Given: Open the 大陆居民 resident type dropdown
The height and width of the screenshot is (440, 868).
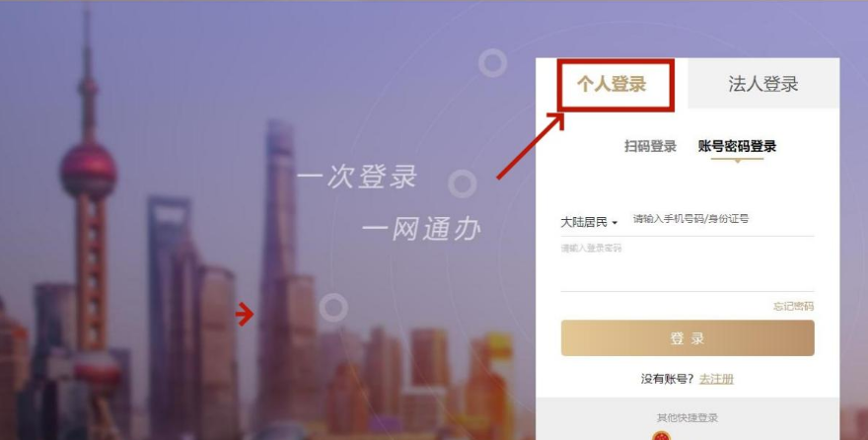Looking at the screenshot, I should [x=589, y=223].
